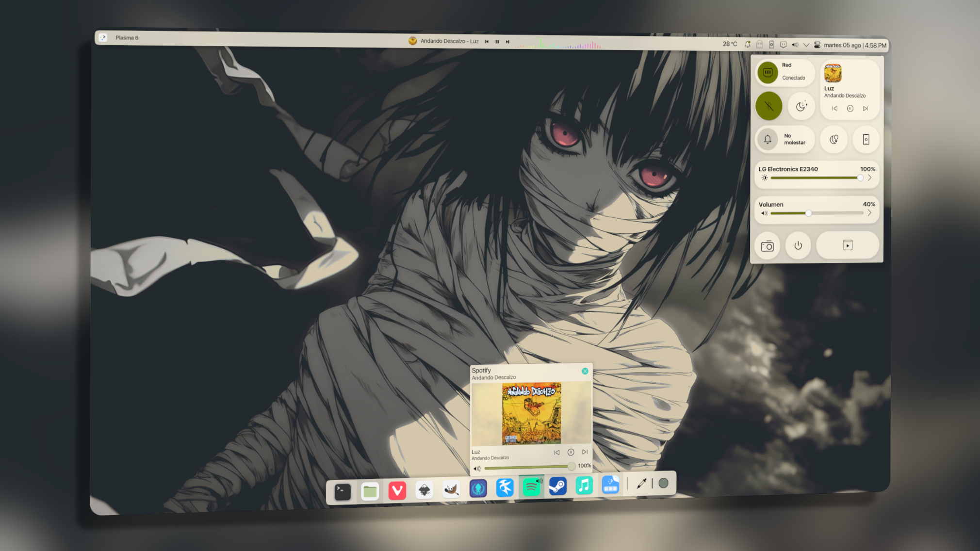Toggle night color moon button
Screen dimensions: 980x551
tap(801, 106)
